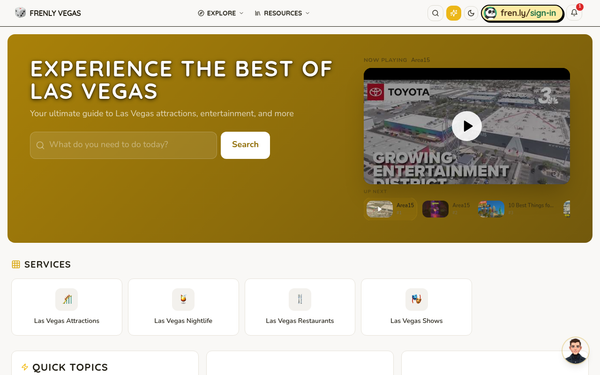Play the Area15 video

pos(466,126)
